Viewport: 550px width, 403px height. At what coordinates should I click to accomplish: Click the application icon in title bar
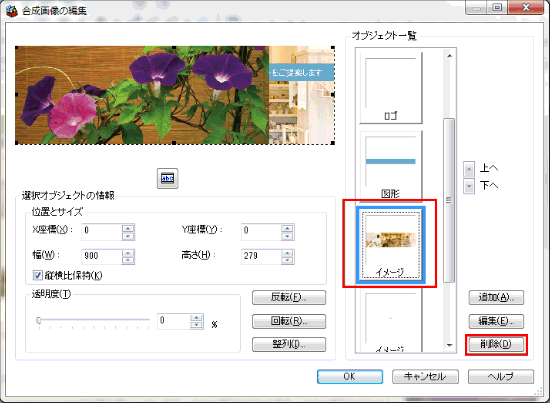12,11
